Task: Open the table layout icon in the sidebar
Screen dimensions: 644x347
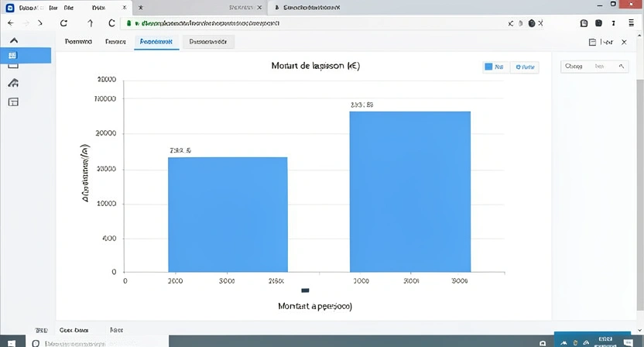Action: click(x=13, y=102)
